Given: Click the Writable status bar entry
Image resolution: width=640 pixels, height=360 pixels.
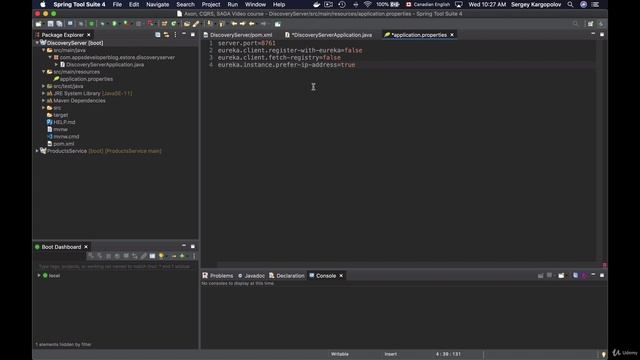Looking at the screenshot, I should coord(340,354).
